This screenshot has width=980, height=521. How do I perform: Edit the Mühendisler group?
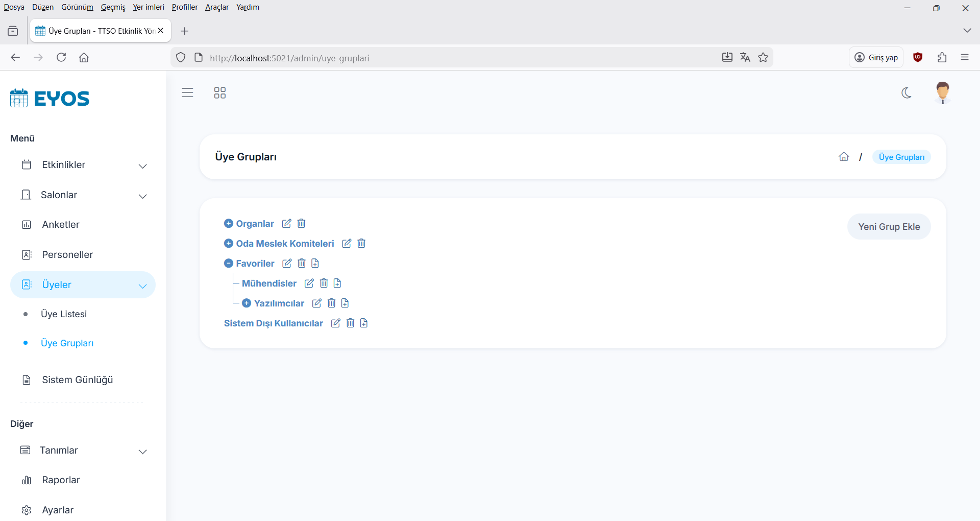[309, 283]
